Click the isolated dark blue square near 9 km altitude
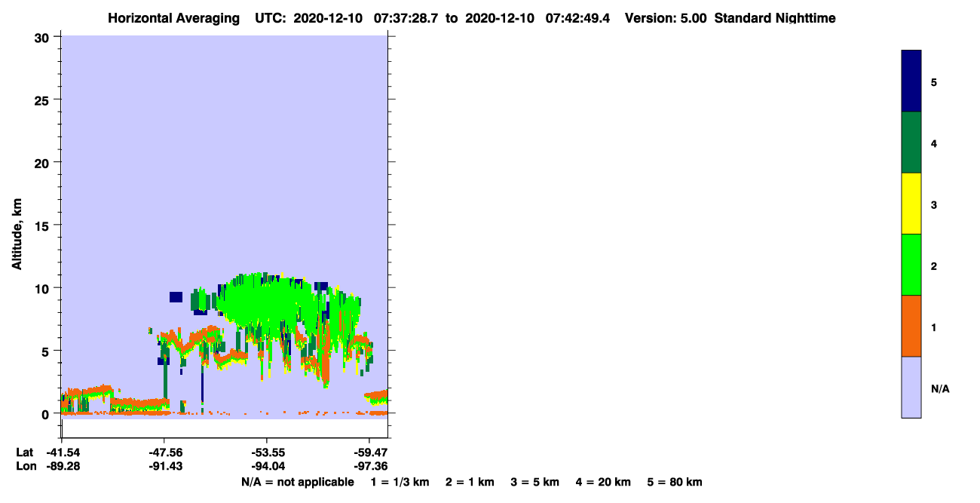This screenshot has width=980, height=503. point(176,297)
